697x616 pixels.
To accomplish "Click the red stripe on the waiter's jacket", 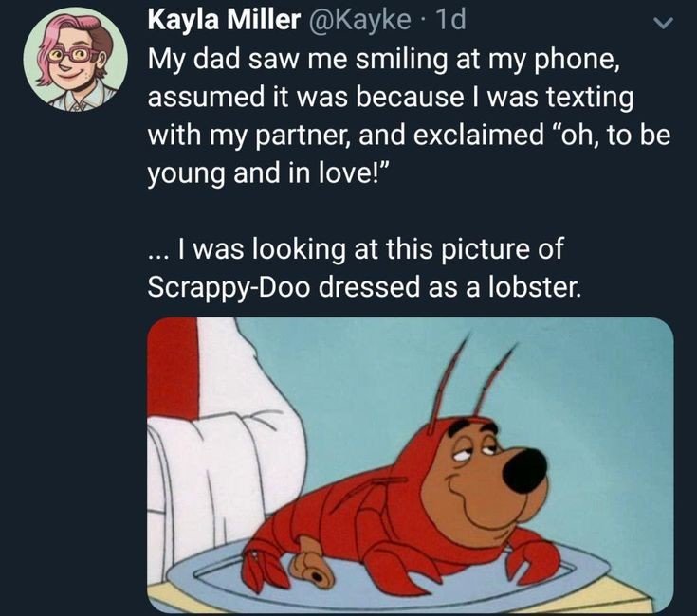I will [174, 369].
